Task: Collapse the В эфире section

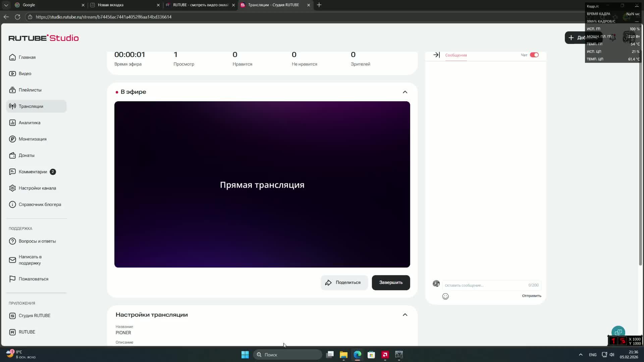Action: coord(405,92)
